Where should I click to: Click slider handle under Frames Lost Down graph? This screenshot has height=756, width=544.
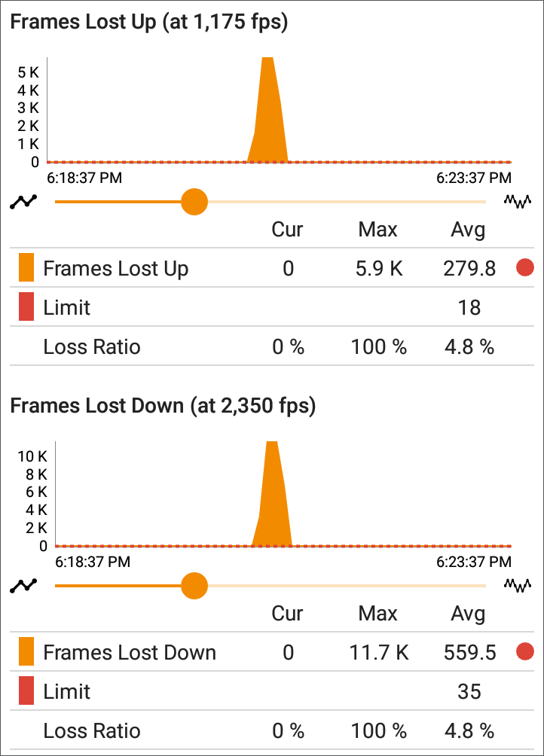[x=194, y=586]
